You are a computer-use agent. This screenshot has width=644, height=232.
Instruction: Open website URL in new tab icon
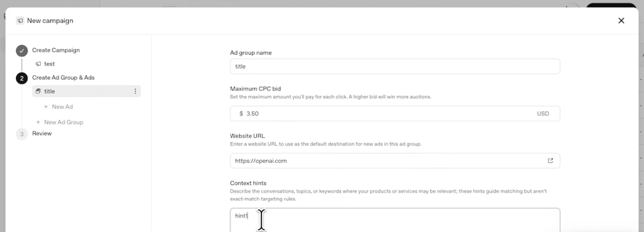tap(551, 161)
